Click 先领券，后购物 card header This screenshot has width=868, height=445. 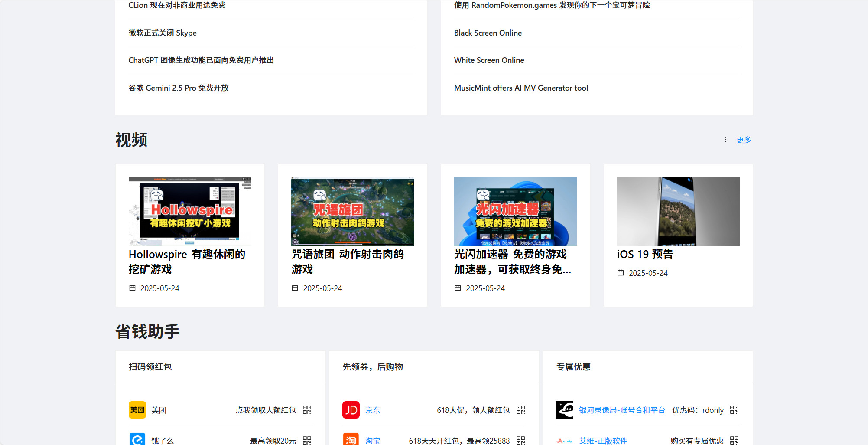(373, 367)
